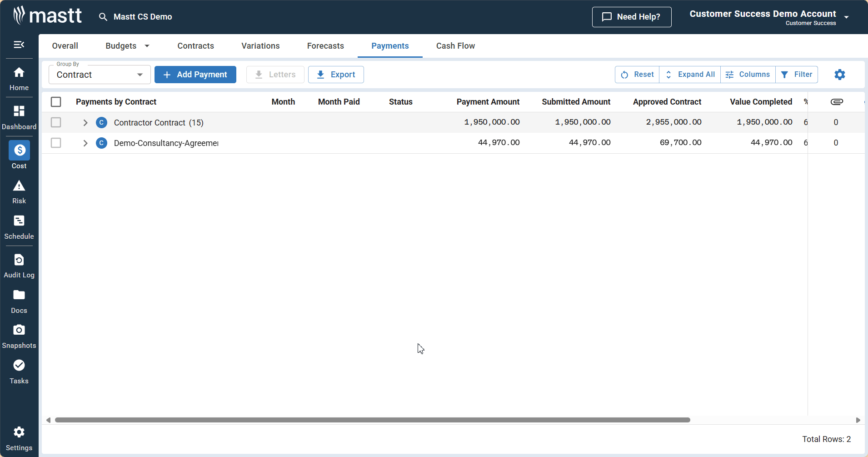Open table settings blue gear icon

coord(840,75)
